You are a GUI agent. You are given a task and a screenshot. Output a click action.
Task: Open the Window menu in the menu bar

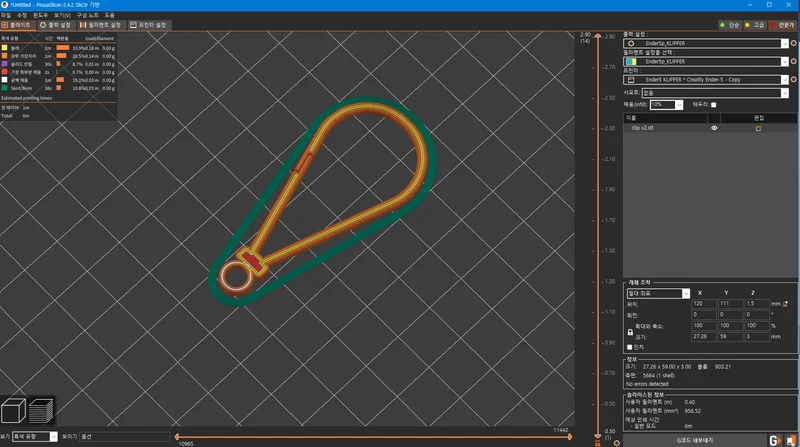point(40,15)
